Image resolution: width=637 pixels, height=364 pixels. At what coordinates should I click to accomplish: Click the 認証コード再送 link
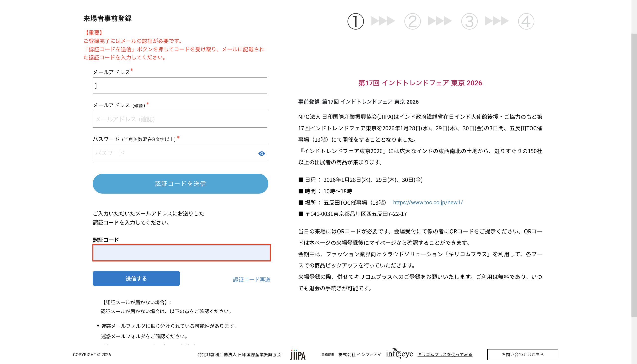click(x=252, y=279)
